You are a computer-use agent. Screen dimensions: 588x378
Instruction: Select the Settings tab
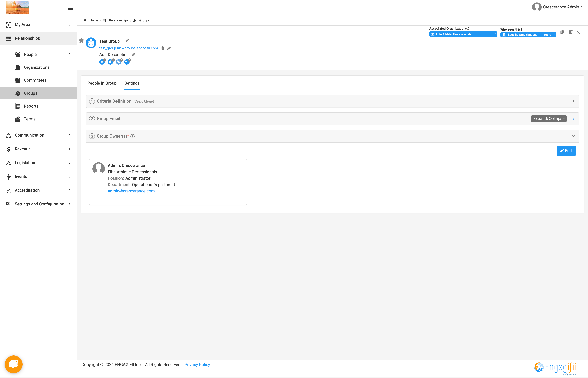coord(132,83)
